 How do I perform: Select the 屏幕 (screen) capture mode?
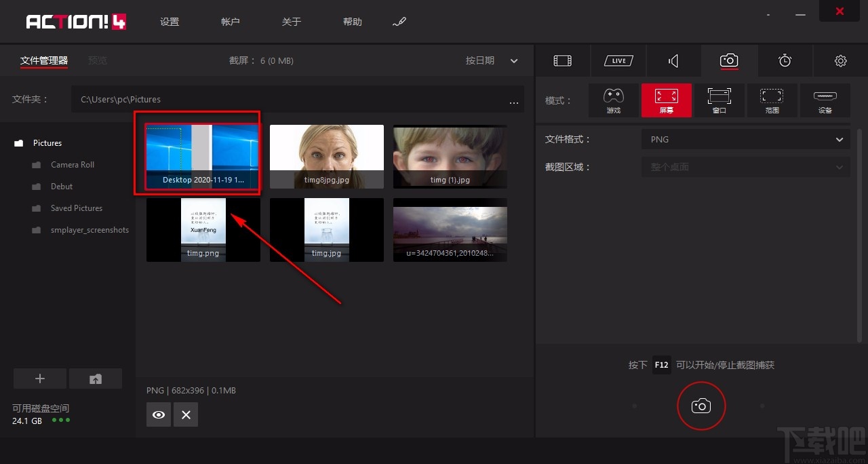(x=667, y=100)
